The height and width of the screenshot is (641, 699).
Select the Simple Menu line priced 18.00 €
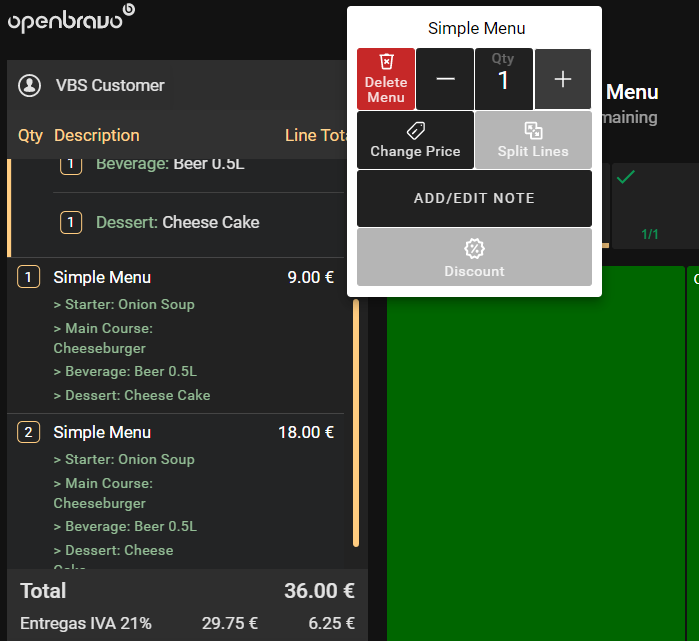(180, 433)
